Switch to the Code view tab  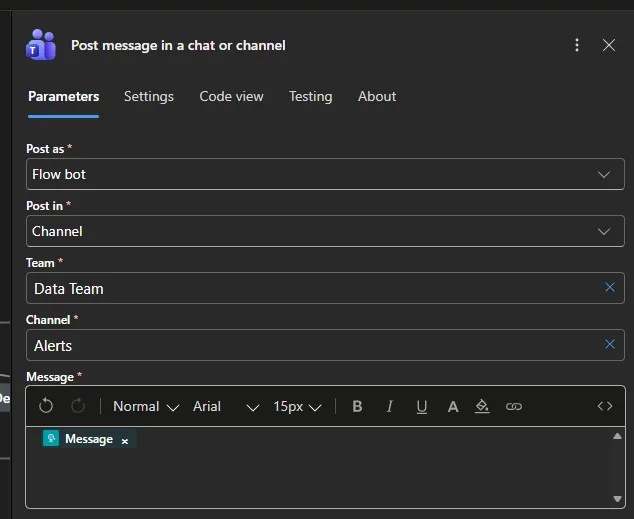pos(231,96)
